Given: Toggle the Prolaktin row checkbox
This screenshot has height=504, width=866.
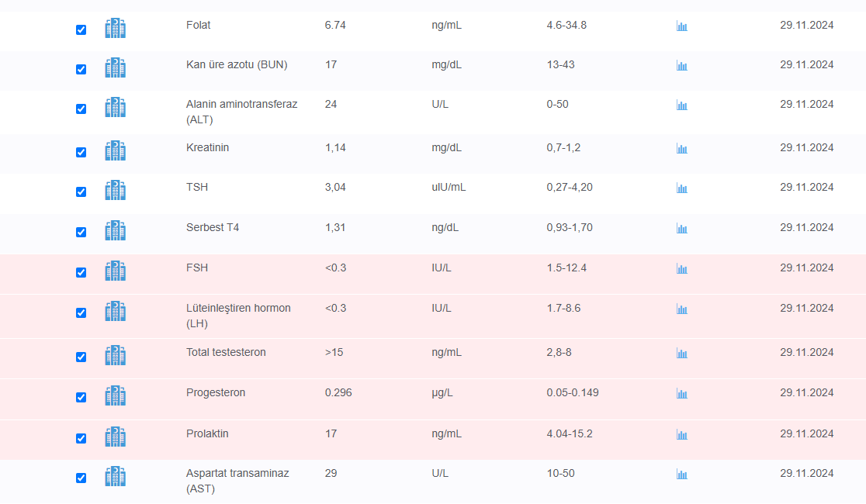Looking at the screenshot, I should tap(81, 438).
